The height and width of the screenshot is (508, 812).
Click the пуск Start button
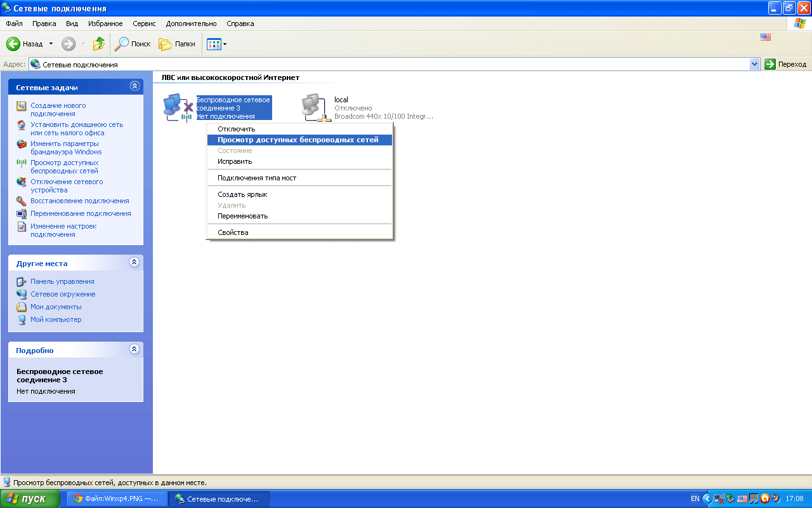(x=30, y=498)
